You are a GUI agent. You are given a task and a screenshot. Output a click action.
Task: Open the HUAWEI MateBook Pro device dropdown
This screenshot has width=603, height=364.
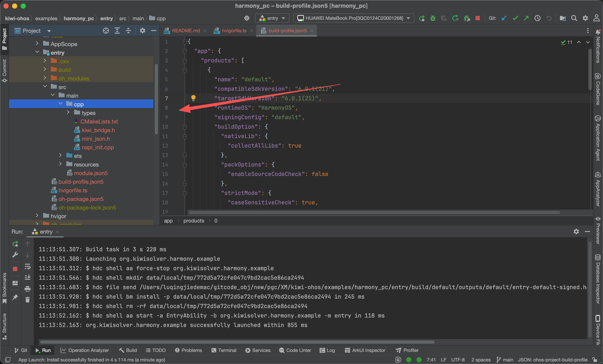353,18
